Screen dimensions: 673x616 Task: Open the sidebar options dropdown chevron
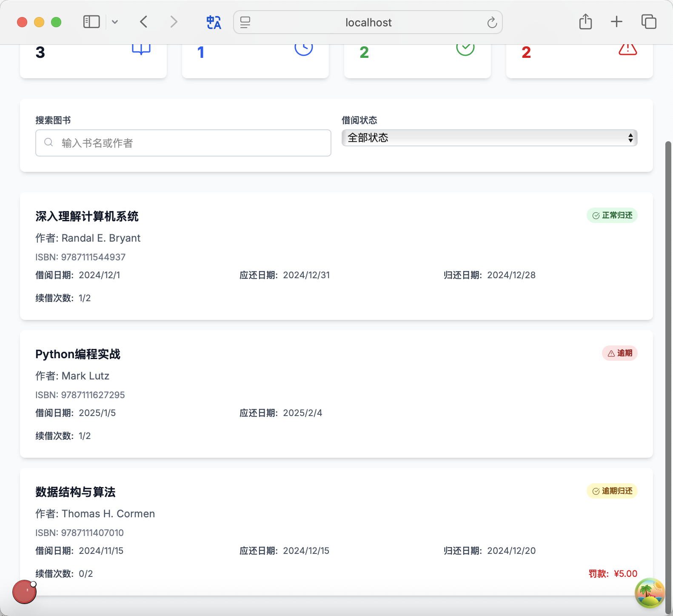point(115,22)
